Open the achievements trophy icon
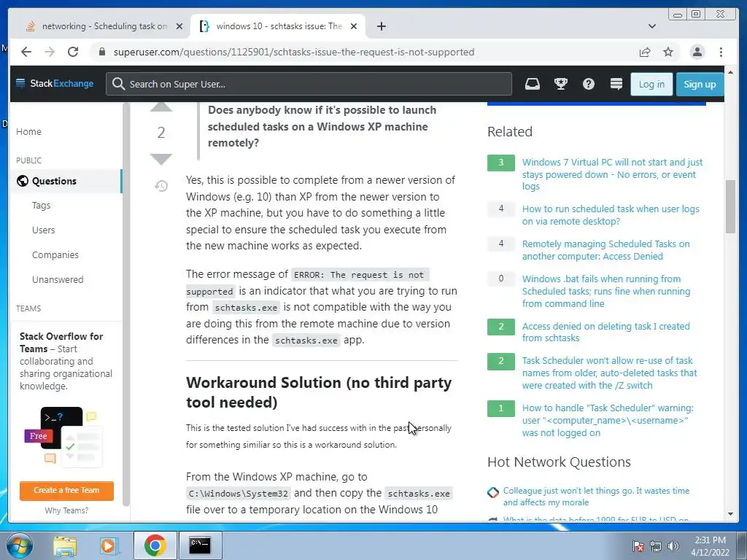The width and height of the screenshot is (747, 560). click(x=561, y=85)
